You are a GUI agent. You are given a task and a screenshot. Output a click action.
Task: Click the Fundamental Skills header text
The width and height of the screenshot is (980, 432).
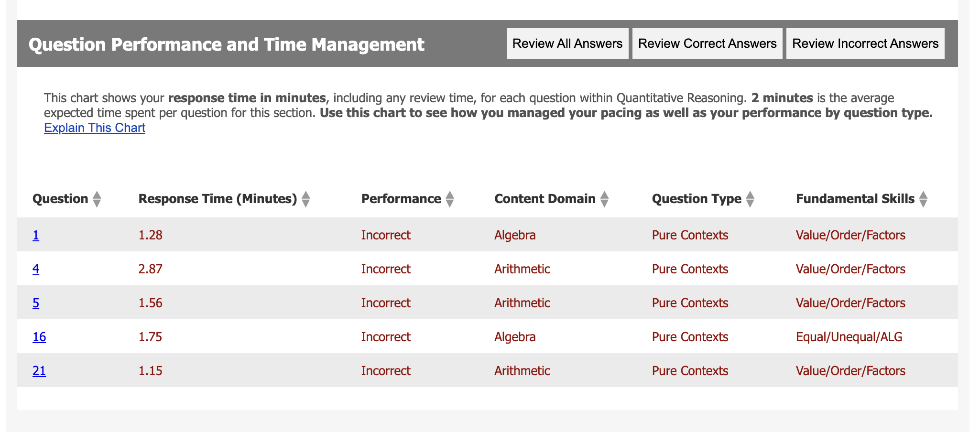click(x=855, y=199)
